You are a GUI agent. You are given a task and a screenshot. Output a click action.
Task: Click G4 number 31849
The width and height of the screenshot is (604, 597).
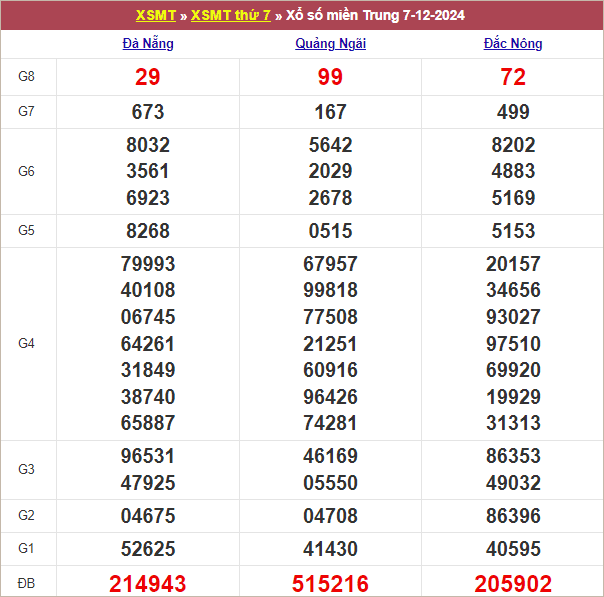tap(148, 370)
